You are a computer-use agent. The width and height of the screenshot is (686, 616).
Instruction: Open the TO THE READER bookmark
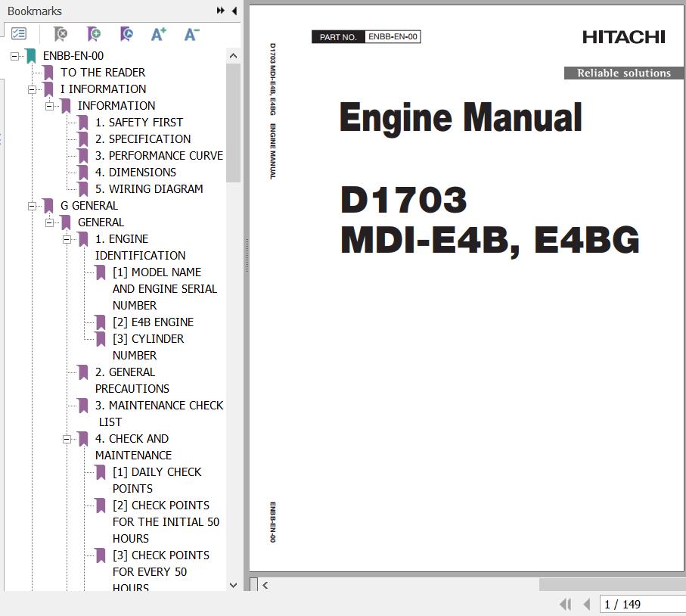coord(103,72)
